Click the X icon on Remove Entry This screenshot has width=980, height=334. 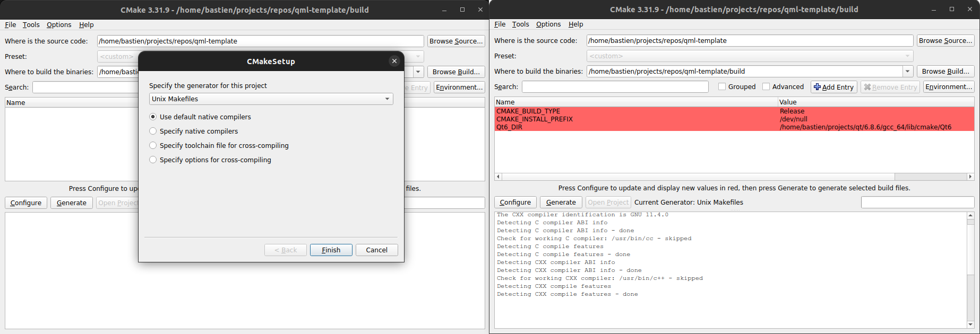point(867,87)
